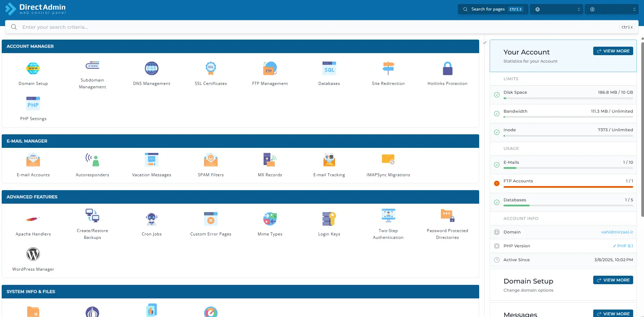Screen dimensions: 644x317
Task: Open E-mail Tracking icon
Action: (329, 160)
